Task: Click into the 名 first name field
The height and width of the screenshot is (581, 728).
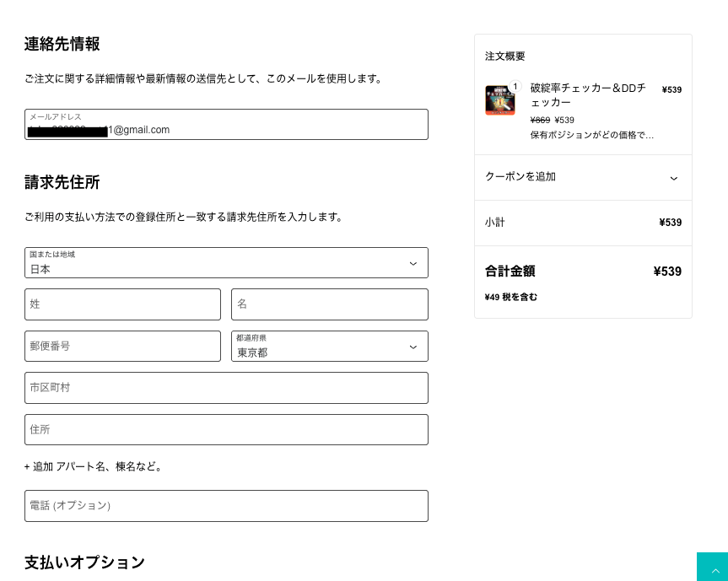Action: [x=329, y=304]
